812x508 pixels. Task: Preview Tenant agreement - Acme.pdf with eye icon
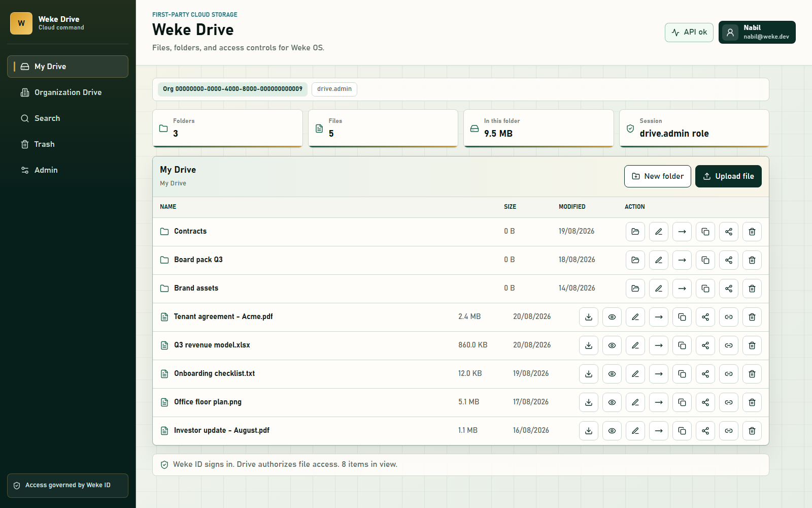612,317
